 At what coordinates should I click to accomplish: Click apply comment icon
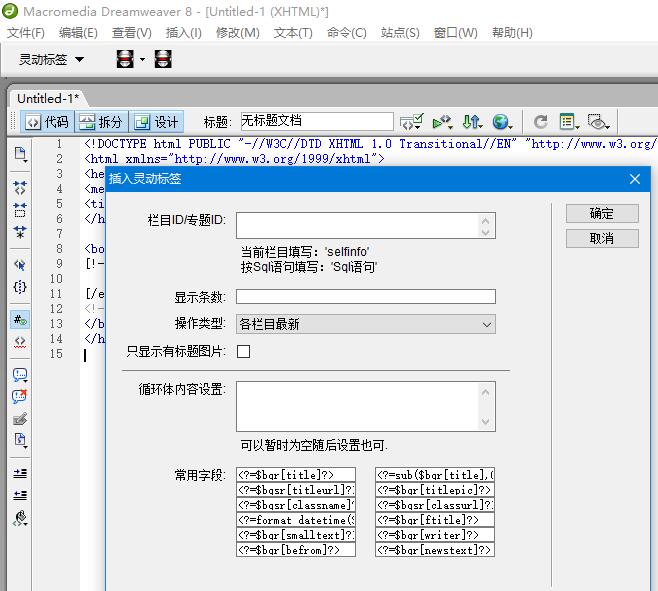coord(20,374)
